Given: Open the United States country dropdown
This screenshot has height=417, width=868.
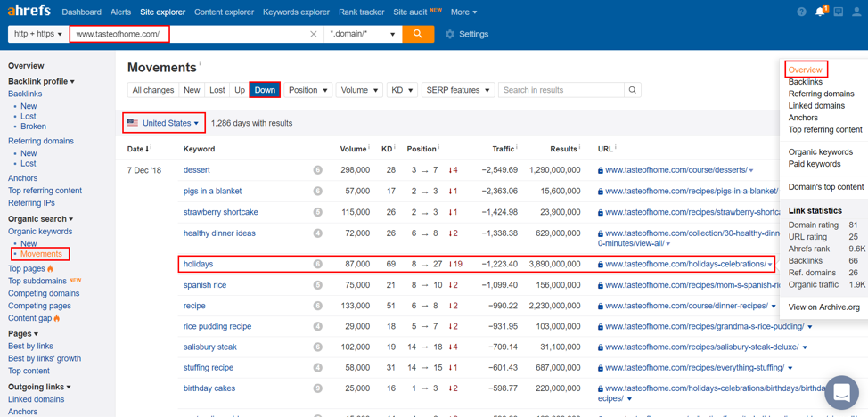Looking at the screenshot, I should pos(164,123).
